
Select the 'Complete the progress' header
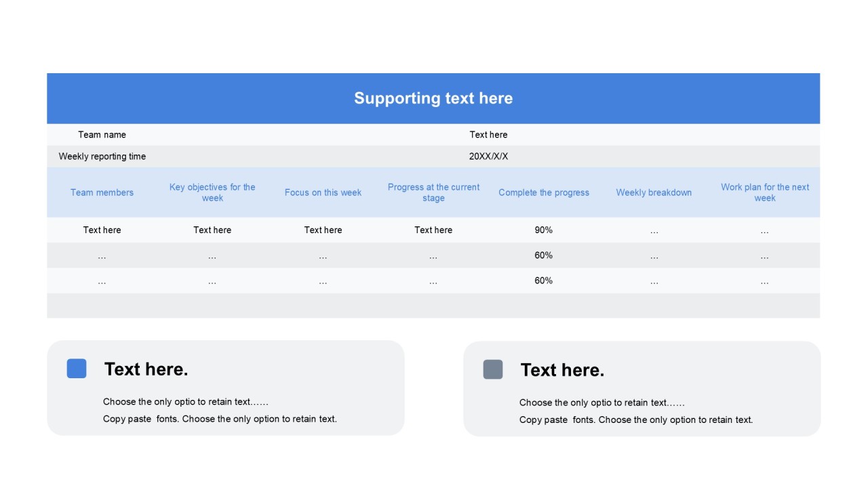pyautogui.click(x=544, y=192)
